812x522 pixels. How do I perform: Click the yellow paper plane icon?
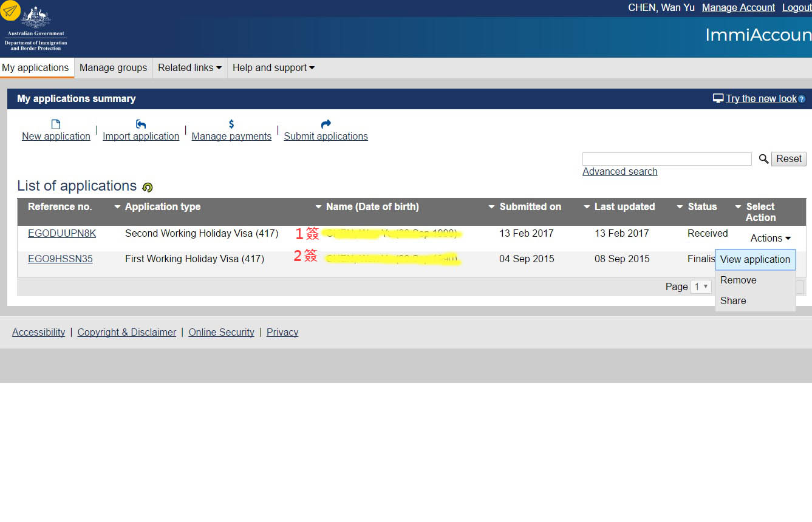[10, 10]
